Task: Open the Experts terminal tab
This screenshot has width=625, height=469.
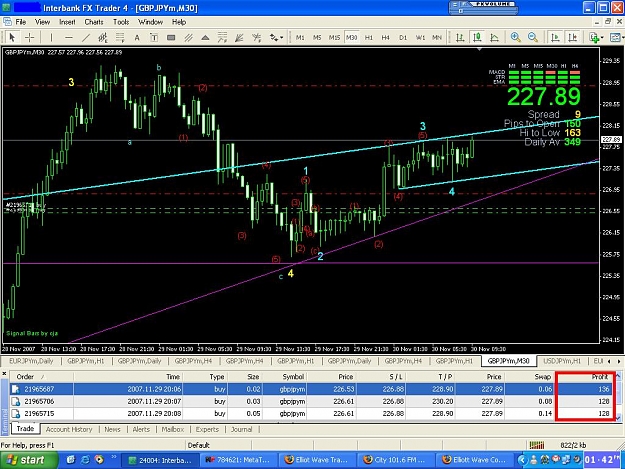Action: point(207,429)
